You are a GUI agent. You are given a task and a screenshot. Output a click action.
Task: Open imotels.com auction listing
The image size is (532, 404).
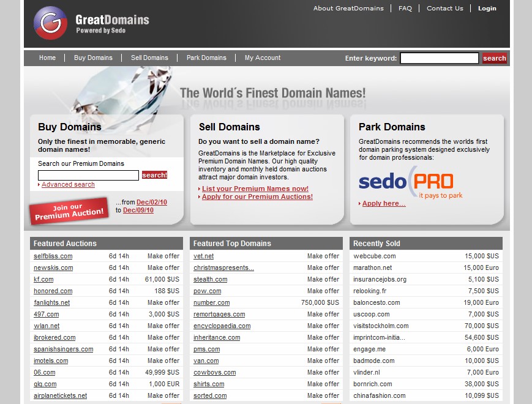[x=51, y=361]
